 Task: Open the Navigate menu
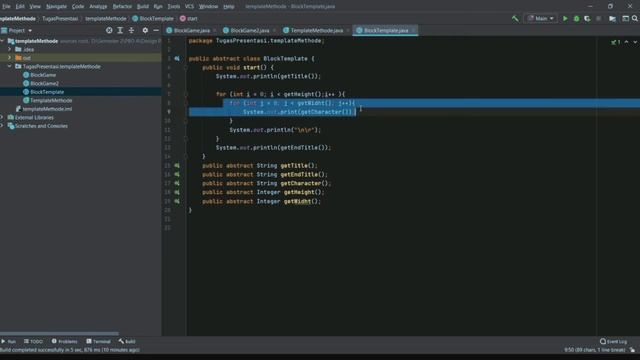pos(56,7)
